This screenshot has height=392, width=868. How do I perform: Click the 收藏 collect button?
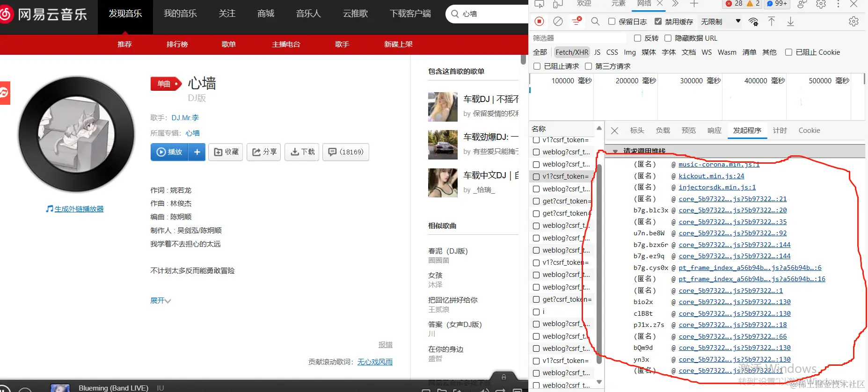tap(226, 152)
